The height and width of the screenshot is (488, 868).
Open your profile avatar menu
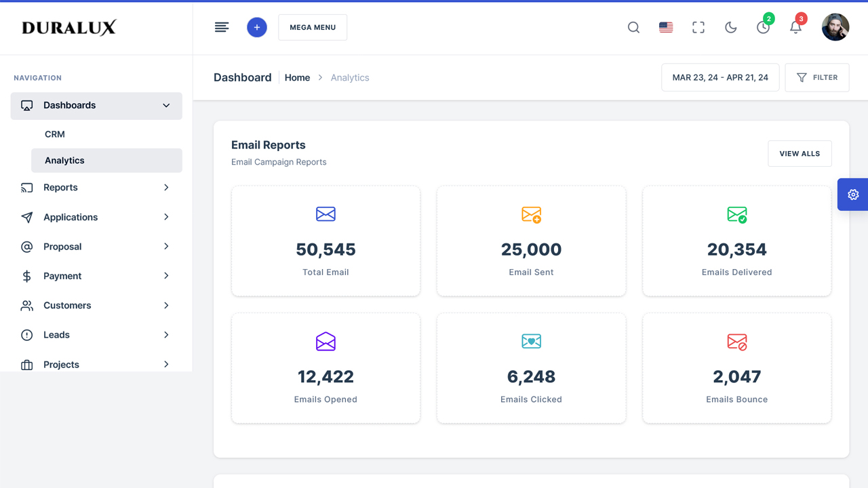coord(835,27)
